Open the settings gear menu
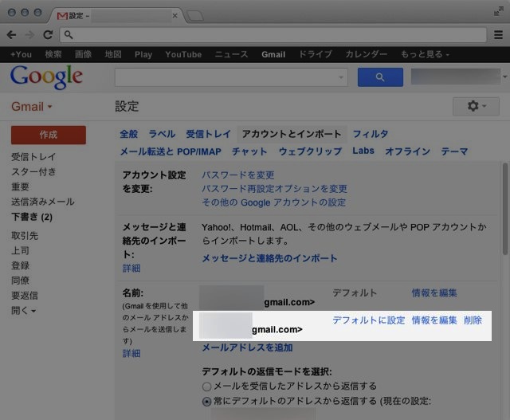This screenshot has width=510, height=420. tap(476, 106)
